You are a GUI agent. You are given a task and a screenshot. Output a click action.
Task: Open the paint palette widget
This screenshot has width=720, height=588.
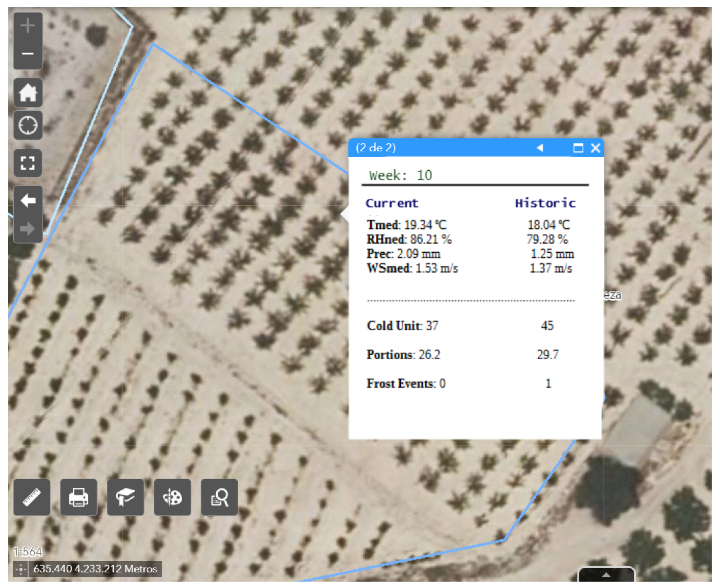[x=172, y=497]
